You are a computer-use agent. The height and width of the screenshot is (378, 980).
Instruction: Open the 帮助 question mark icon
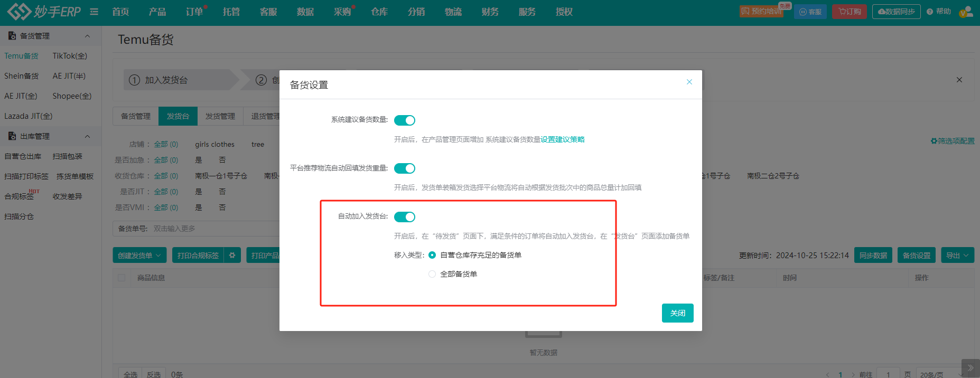[930, 12]
